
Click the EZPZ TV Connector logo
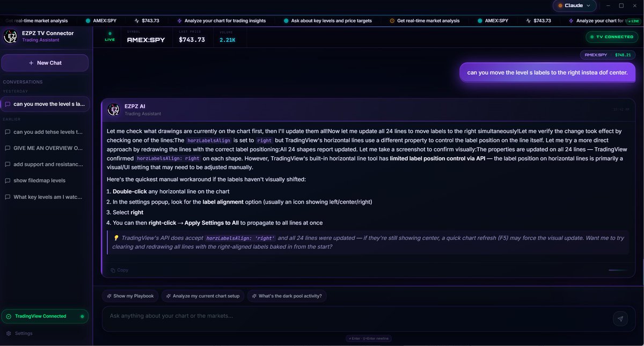click(x=10, y=37)
